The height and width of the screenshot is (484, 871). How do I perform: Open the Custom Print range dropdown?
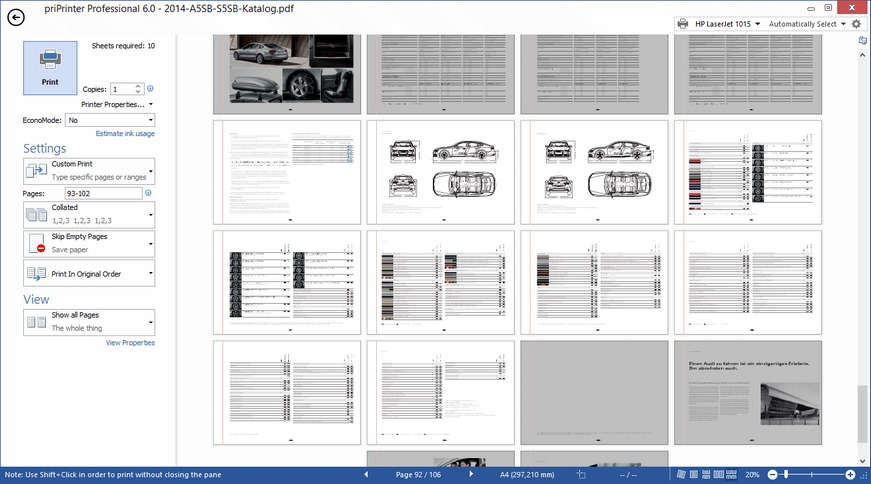[x=89, y=170]
